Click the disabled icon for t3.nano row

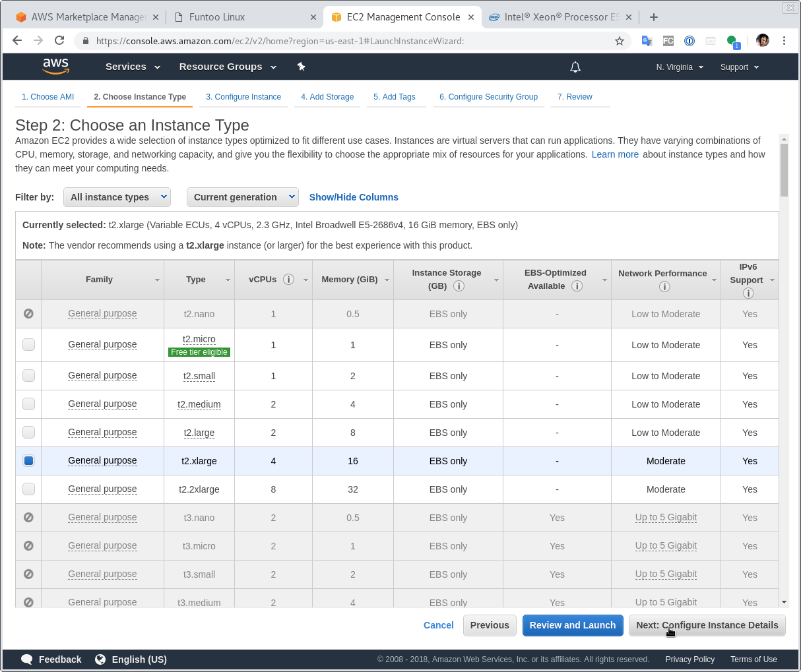tap(28, 518)
